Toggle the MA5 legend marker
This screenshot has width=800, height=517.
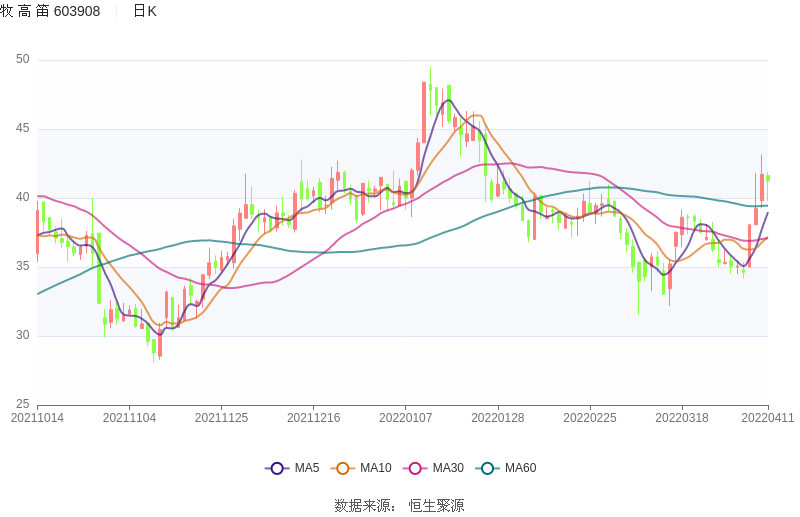[277, 468]
